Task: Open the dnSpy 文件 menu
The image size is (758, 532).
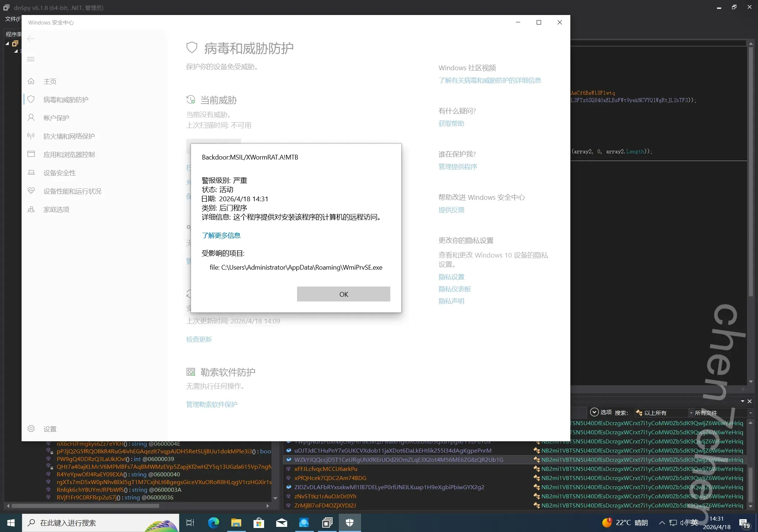Action: click(x=12, y=19)
